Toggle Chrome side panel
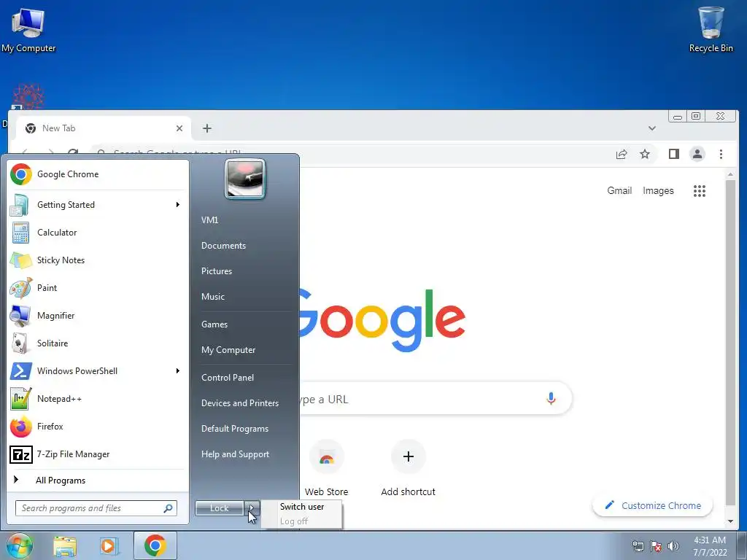The image size is (747, 560). click(673, 154)
